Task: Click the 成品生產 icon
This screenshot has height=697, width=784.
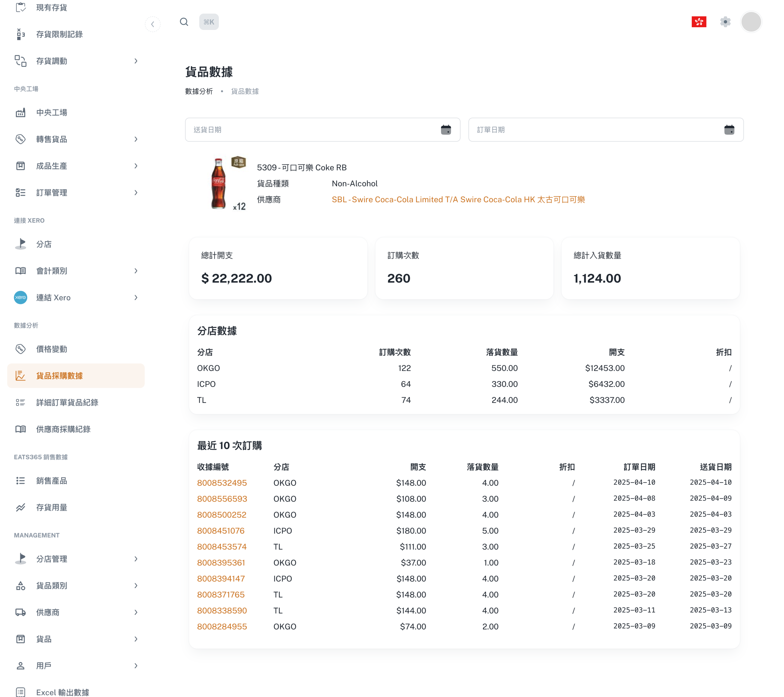Action: tap(21, 166)
